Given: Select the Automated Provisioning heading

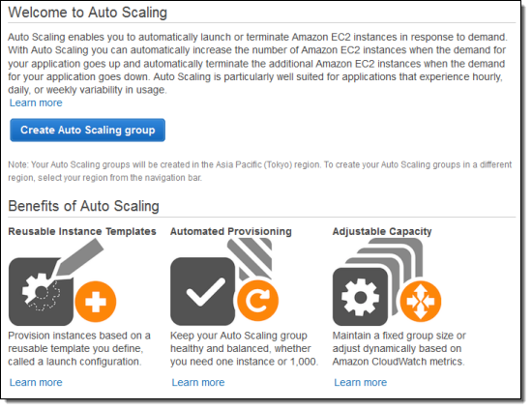Looking at the screenshot, I should (231, 231).
